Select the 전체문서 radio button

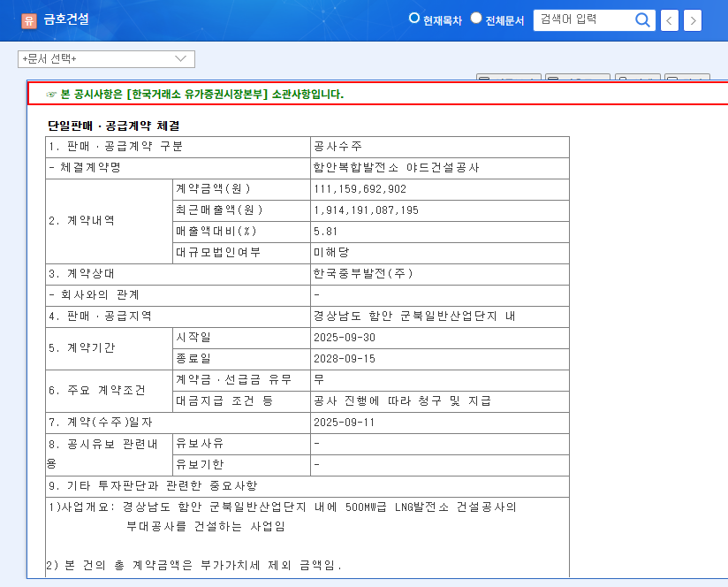click(x=476, y=18)
